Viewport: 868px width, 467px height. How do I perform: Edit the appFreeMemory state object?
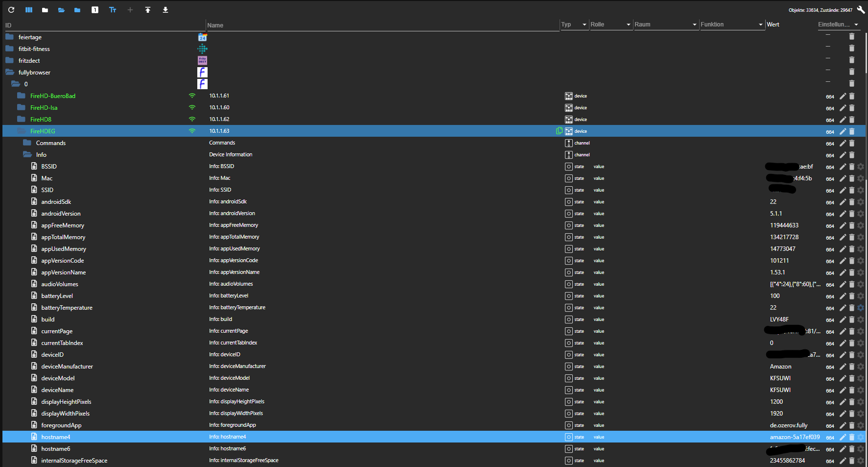pos(843,225)
